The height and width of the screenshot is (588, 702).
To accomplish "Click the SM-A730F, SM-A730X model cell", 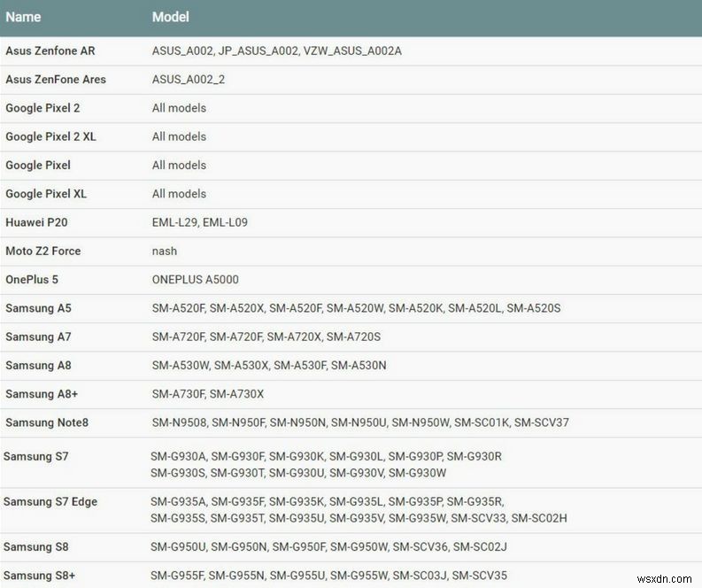I will pyautogui.click(x=208, y=395).
